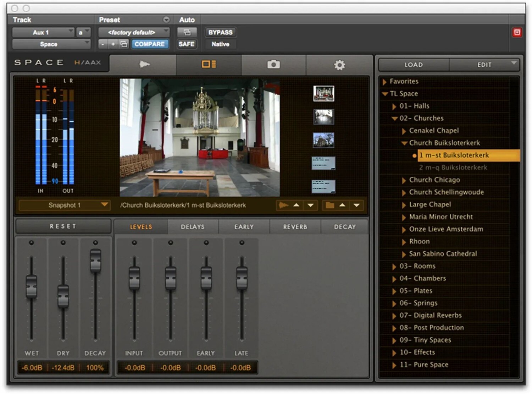Select the picture preset view icon
532x394 pixels.
pyautogui.click(x=209, y=64)
